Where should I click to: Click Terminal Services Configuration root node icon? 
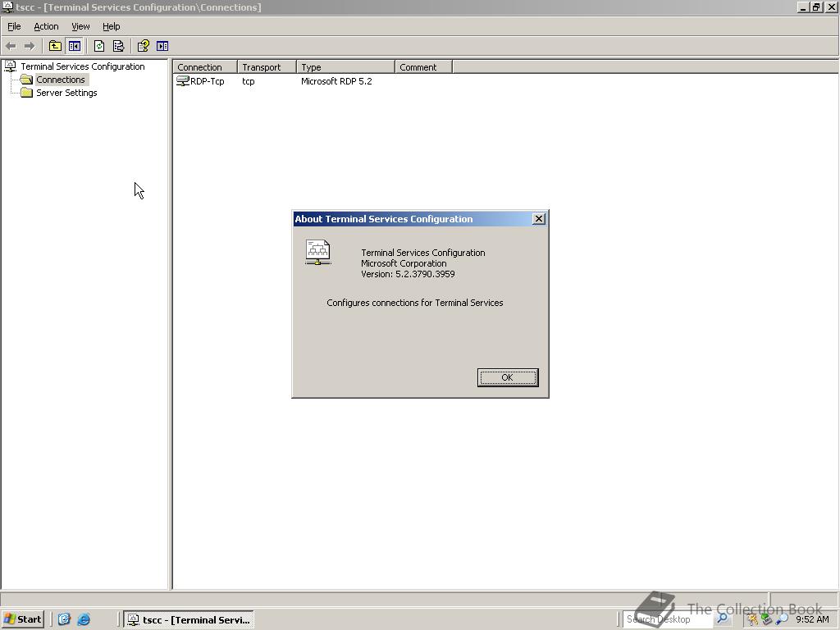pyautogui.click(x=10, y=66)
